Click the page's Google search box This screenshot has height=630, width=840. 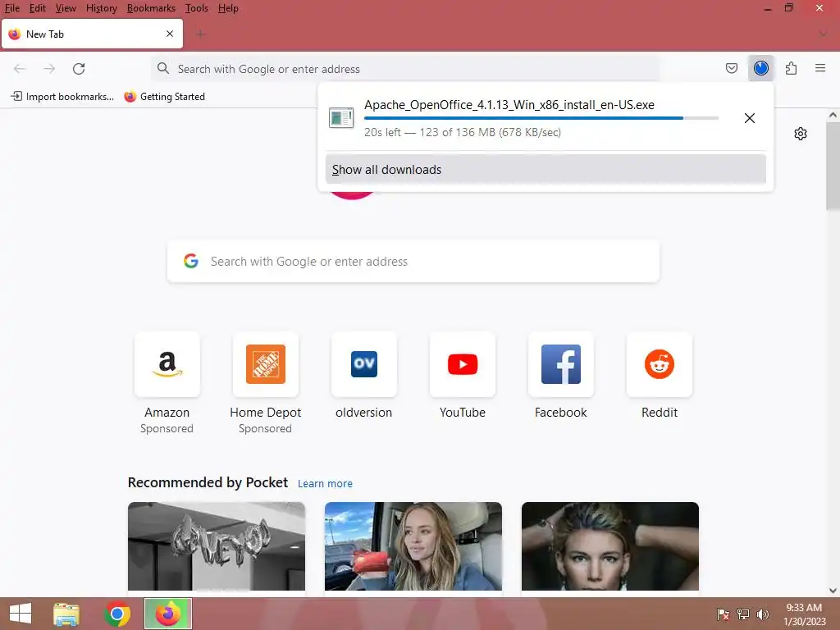413,261
